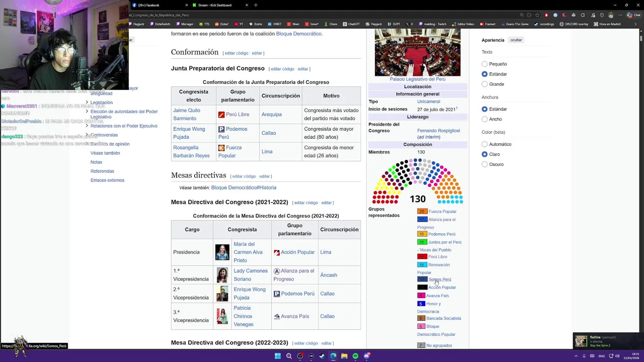
Task: Open Fernando Rospigliosi link
Action: coord(438,131)
